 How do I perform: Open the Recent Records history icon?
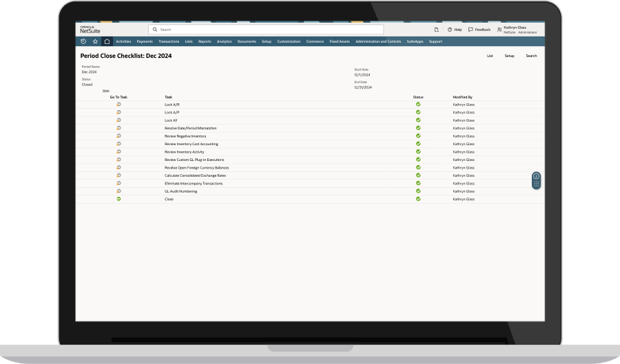tap(83, 41)
